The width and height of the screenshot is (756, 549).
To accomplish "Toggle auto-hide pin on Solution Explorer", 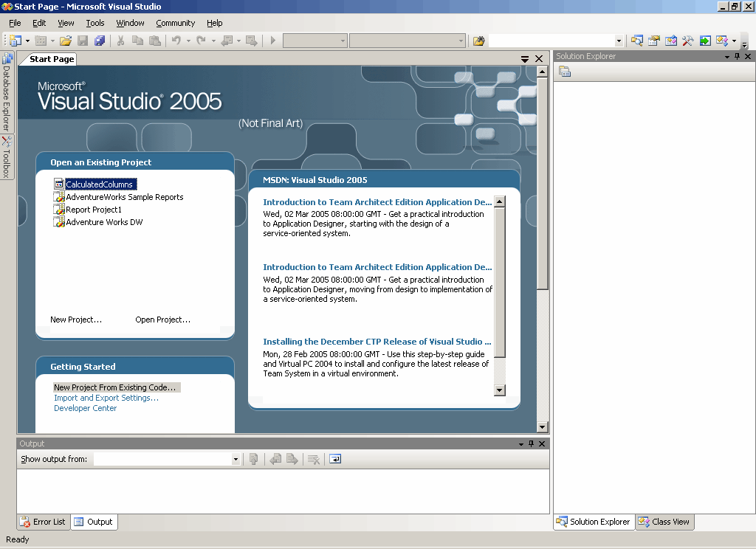I will coord(737,56).
